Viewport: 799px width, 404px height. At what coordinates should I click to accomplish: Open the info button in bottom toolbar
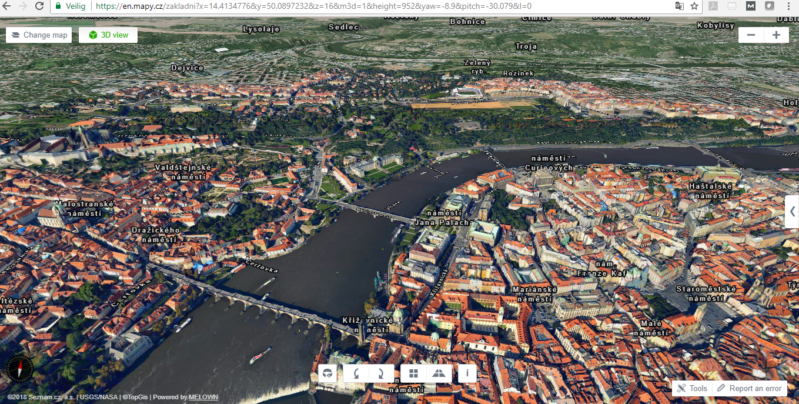pyautogui.click(x=466, y=374)
